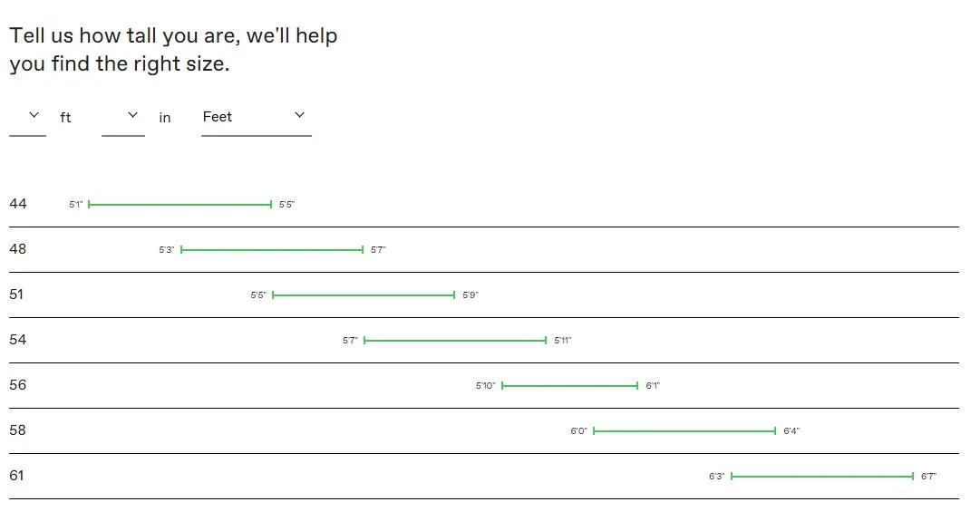
Task: Click the green 5'3" to 5'7" range bar
Action: pyautogui.click(x=272, y=250)
